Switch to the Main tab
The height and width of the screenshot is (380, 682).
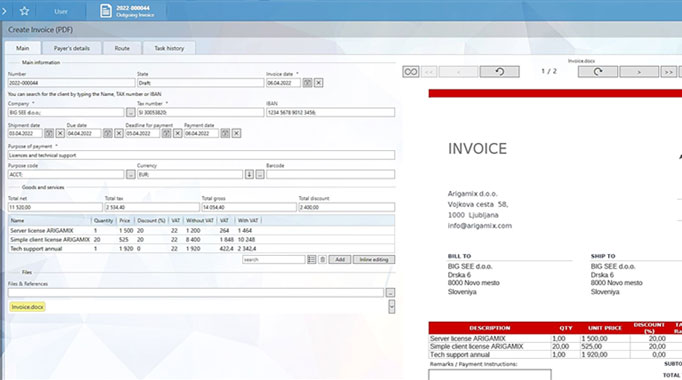(23, 48)
